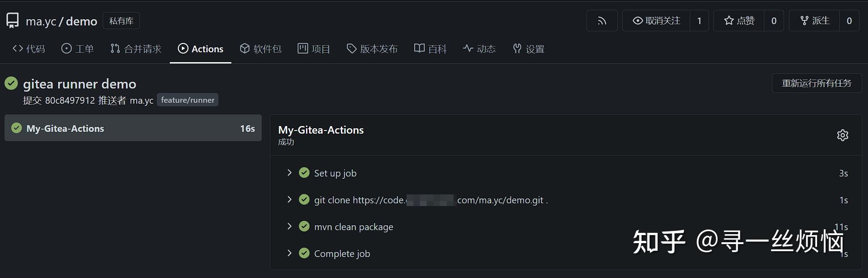Click the 版本发布 (releases) tag icon
This screenshot has height=278, width=868.
tap(351, 49)
